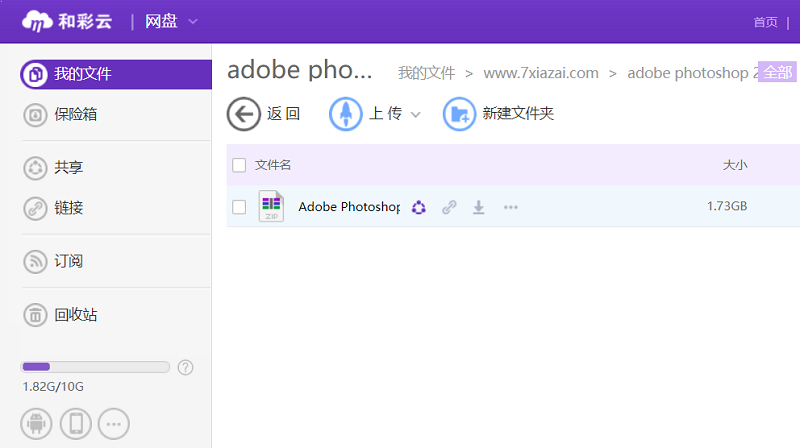Open 回收站 recycle bin in sidebar

75,315
